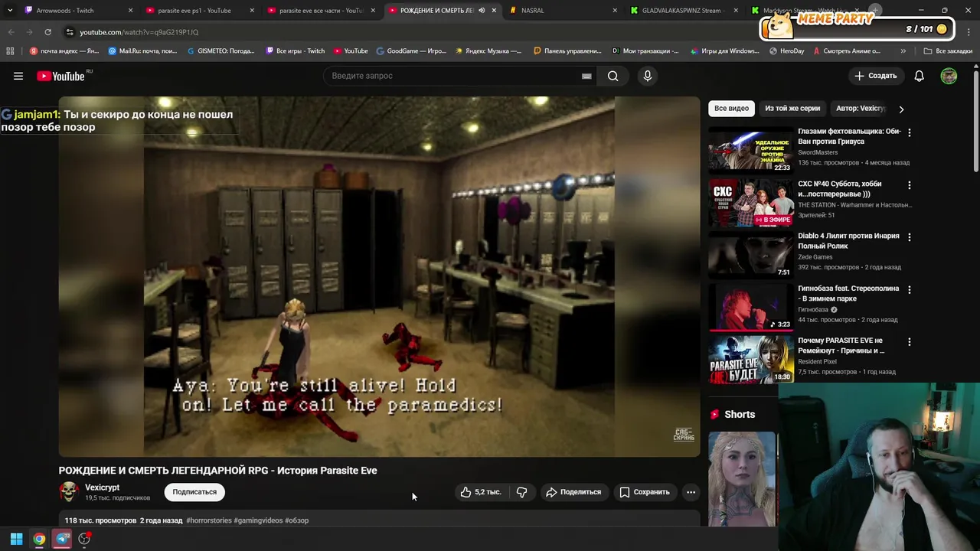Open 'Все закладки' bookmarks folder
Image resolution: width=980 pixels, height=551 pixels.
[948, 51]
